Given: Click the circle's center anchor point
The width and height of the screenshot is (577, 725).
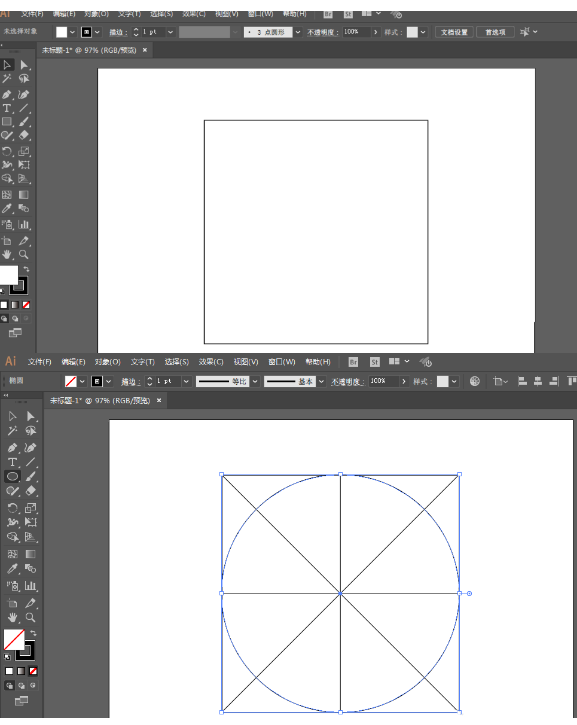Looking at the screenshot, I should (x=340, y=593).
